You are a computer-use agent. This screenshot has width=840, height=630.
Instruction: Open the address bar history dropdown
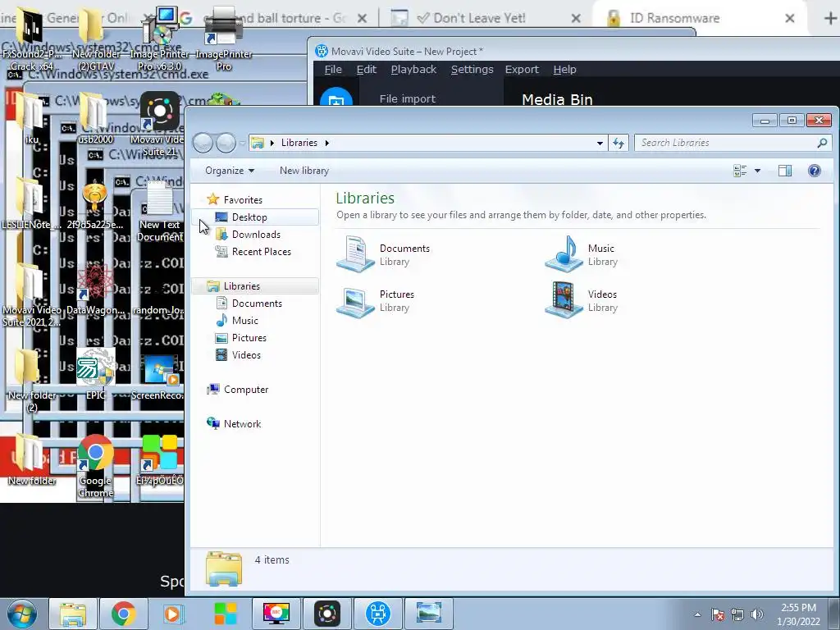[600, 143]
